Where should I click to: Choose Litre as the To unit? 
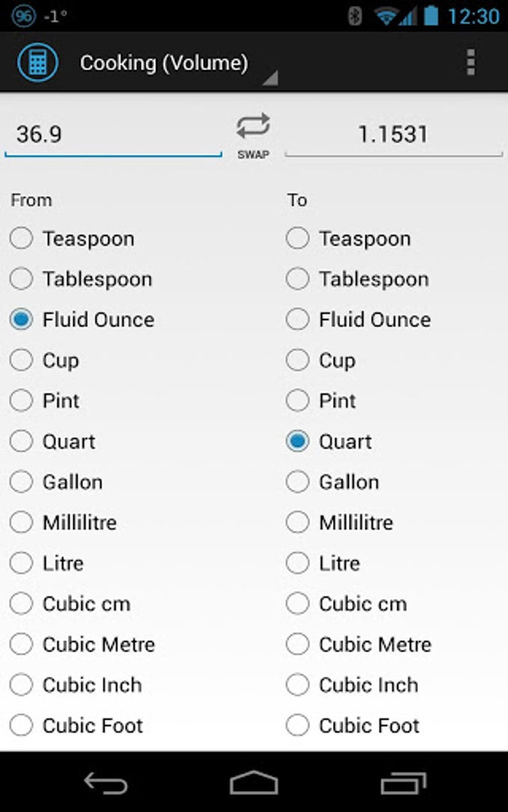pos(323,563)
